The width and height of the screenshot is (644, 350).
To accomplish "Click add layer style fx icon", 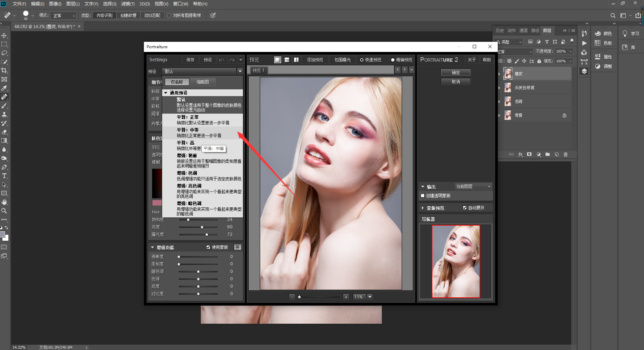I will pyautogui.click(x=520, y=154).
